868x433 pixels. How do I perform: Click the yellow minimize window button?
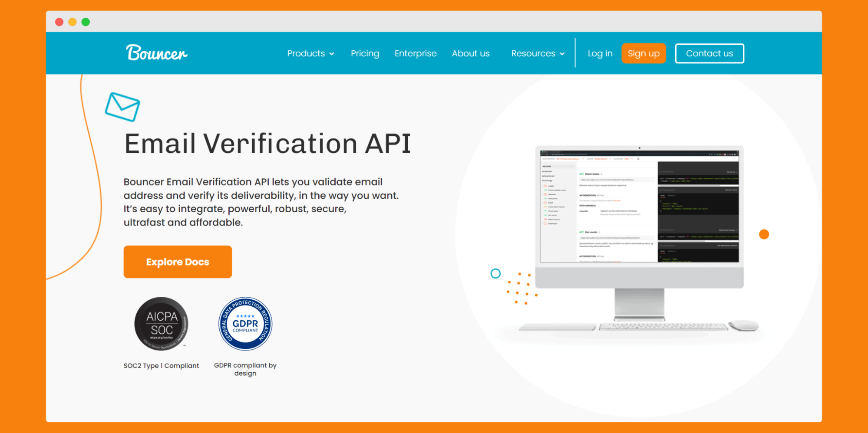point(73,22)
